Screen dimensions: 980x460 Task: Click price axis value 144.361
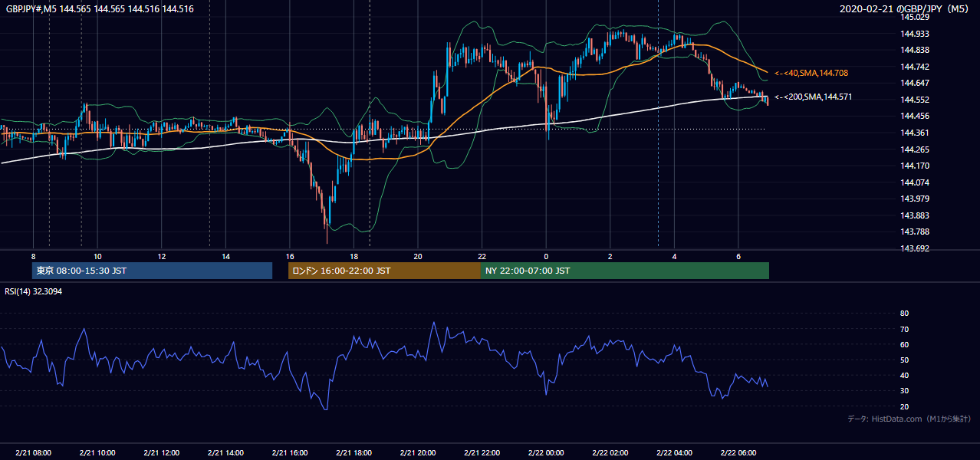[x=915, y=133]
